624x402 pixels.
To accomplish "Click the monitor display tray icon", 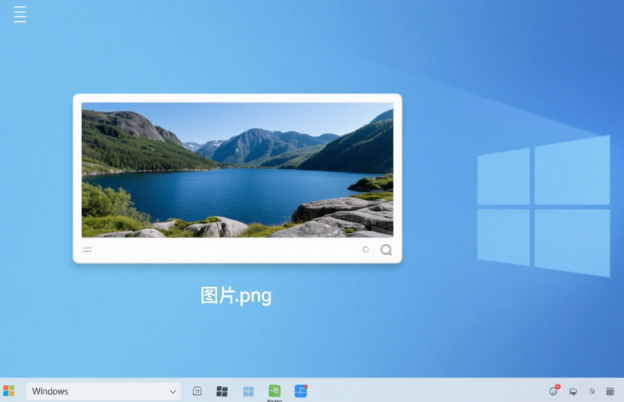I will (573, 392).
